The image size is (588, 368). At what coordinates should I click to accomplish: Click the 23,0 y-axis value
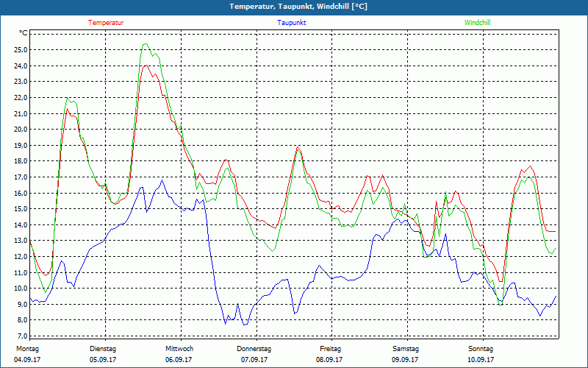coord(21,82)
